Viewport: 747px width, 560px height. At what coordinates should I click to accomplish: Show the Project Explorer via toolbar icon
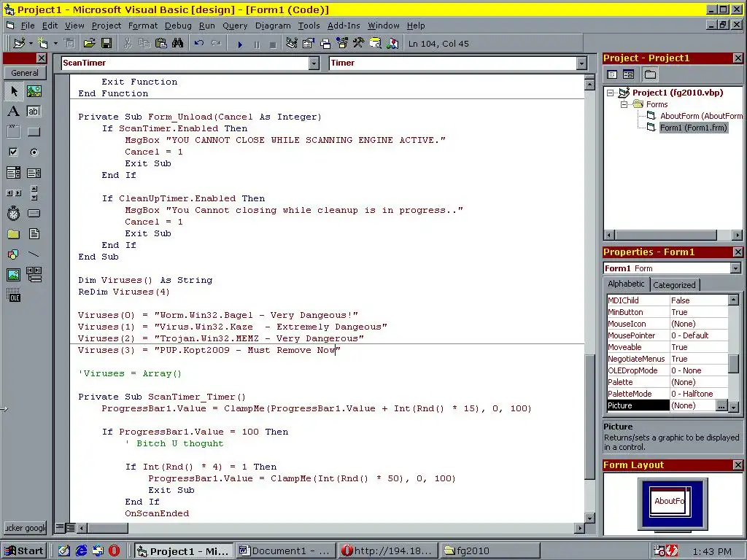click(292, 44)
